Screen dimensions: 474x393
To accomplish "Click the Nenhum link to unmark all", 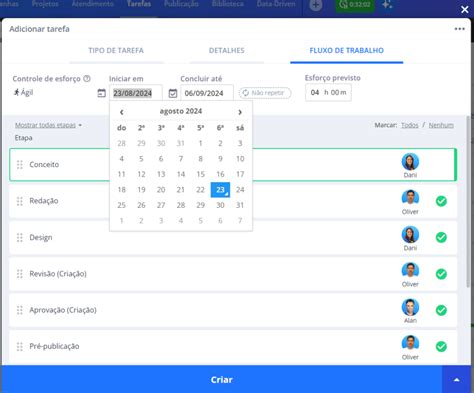I will [x=441, y=125].
